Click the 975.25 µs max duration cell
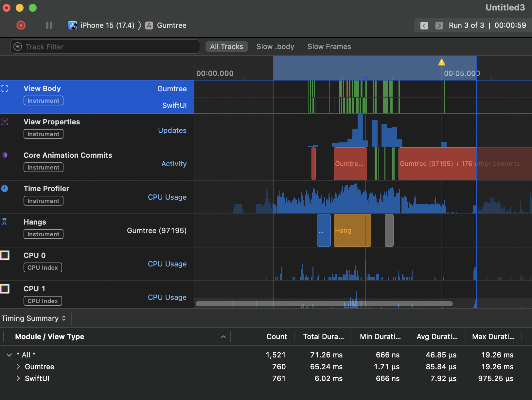This screenshot has height=400, width=532. click(496, 378)
